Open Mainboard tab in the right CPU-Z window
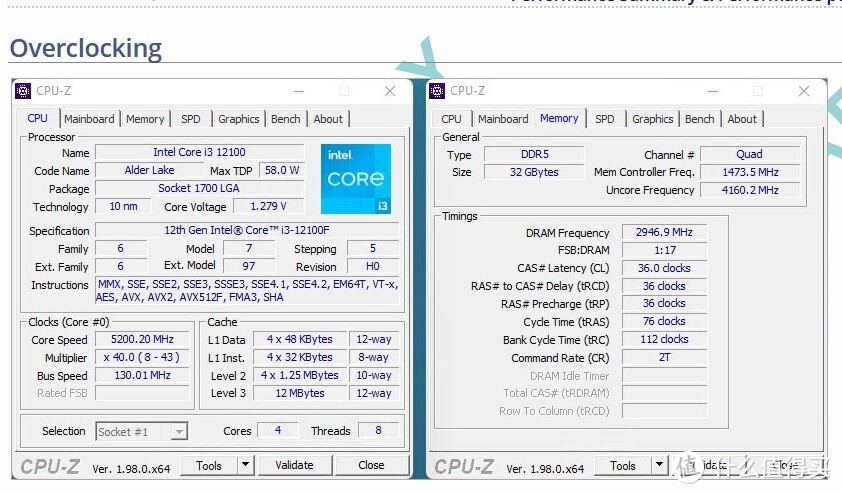The height and width of the screenshot is (494, 842). pos(503,119)
